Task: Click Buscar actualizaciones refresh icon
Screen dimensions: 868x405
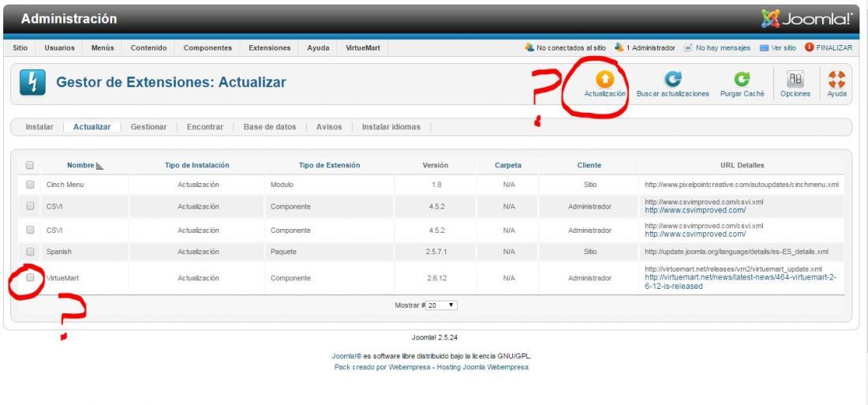Action: 672,80
